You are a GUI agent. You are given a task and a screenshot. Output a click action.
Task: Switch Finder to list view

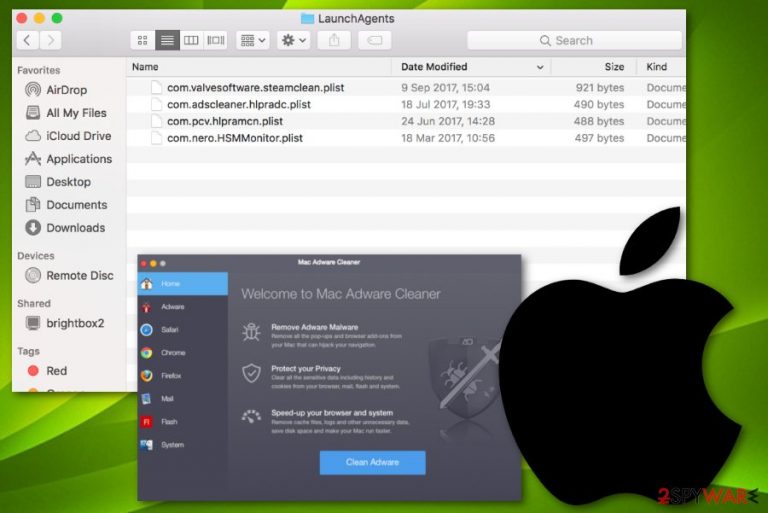coord(167,40)
